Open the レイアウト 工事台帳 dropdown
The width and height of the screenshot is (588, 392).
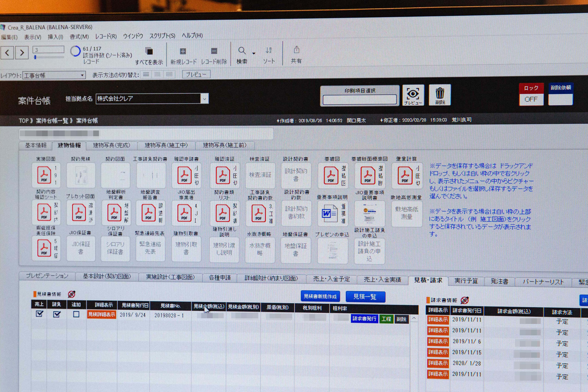[x=54, y=75]
